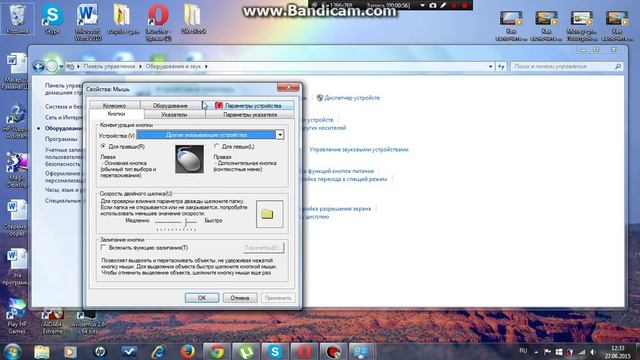
Task: Expand breadcrumb arrow after Панель управления
Action: (x=140, y=66)
